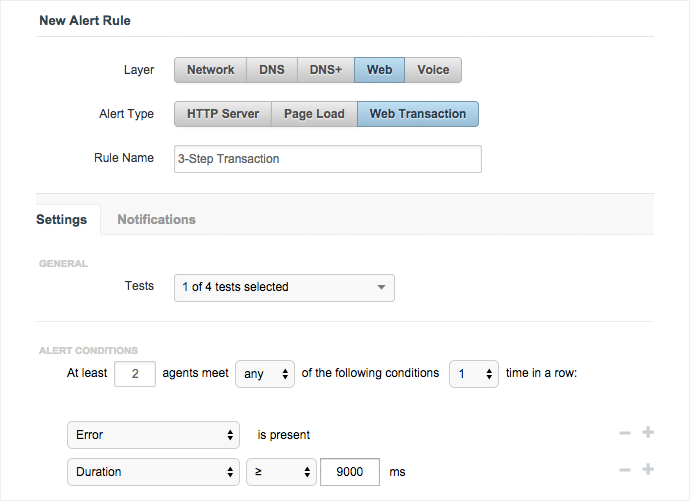This screenshot has width=690, height=501.
Task: Remove the Duration condition row with minus icon
Action: tap(624, 470)
